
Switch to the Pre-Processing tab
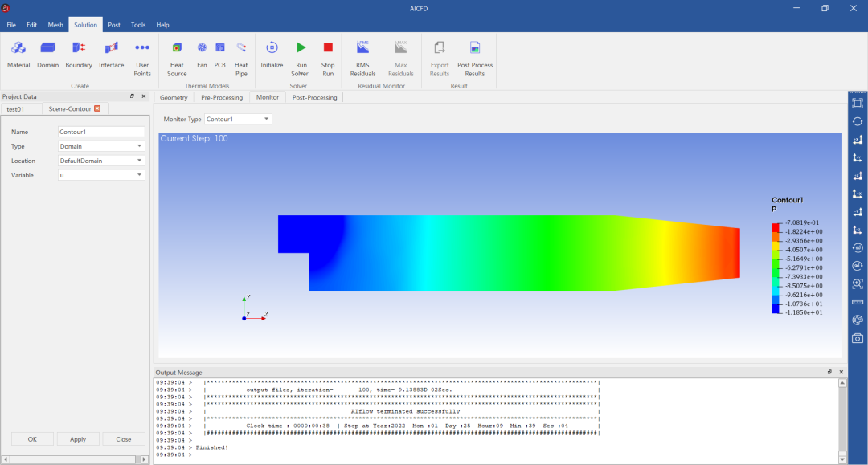[222, 97]
